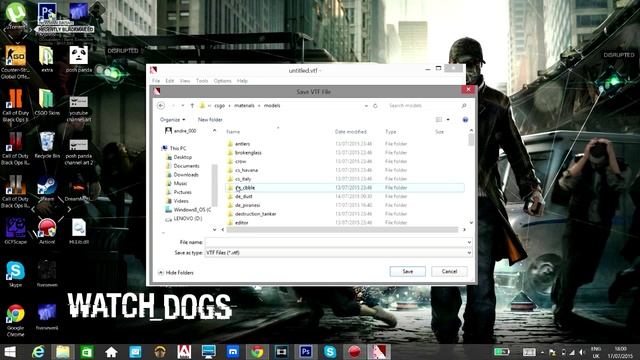The image size is (640, 360).
Task: Open the Help icon in the Save dialog
Action: point(465,120)
